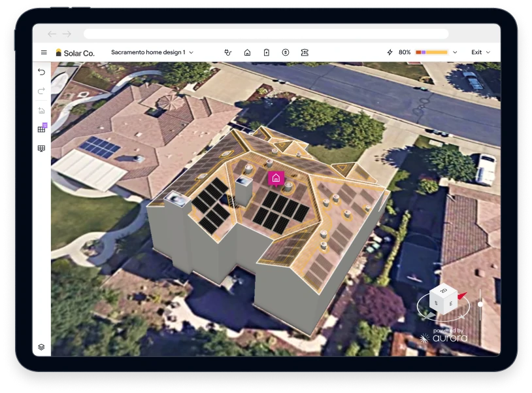Click the Exit button
Viewport: 532px width, 393px height.
tap(478, 52)
